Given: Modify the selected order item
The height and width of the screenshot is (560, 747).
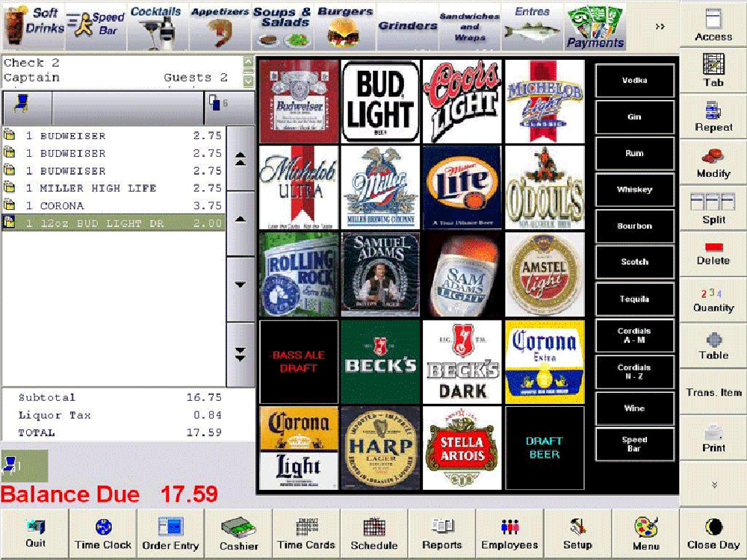Looking at the screenshot, I should 713,162.
